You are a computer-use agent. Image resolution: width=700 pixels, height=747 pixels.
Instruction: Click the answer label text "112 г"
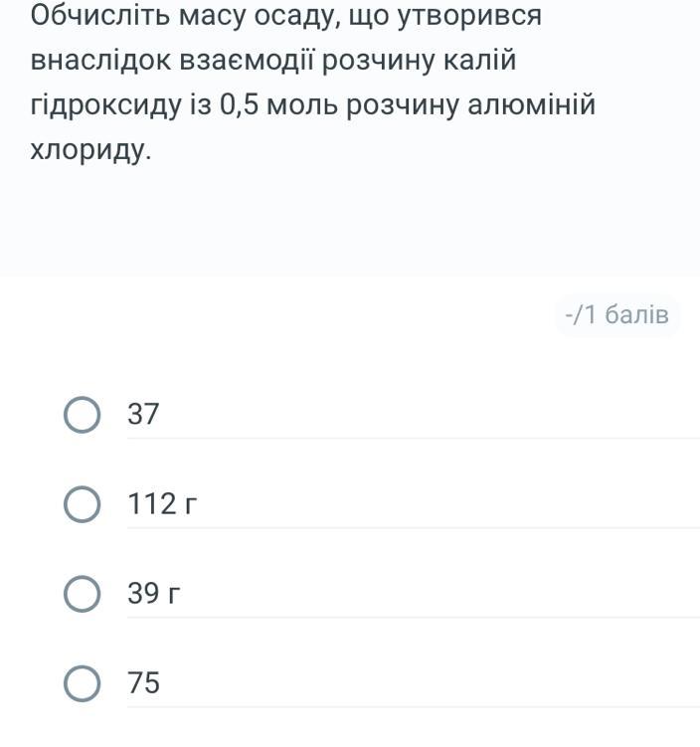(163, 504)
